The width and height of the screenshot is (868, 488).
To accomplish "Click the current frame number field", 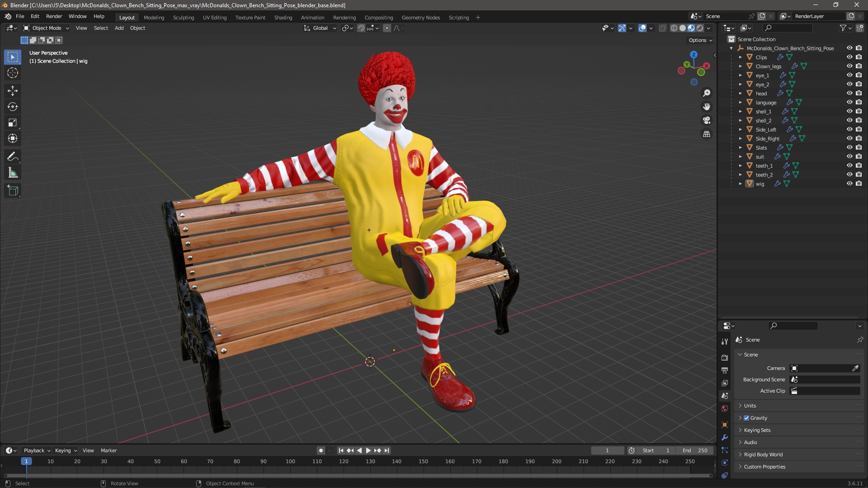I will (607, 450).
